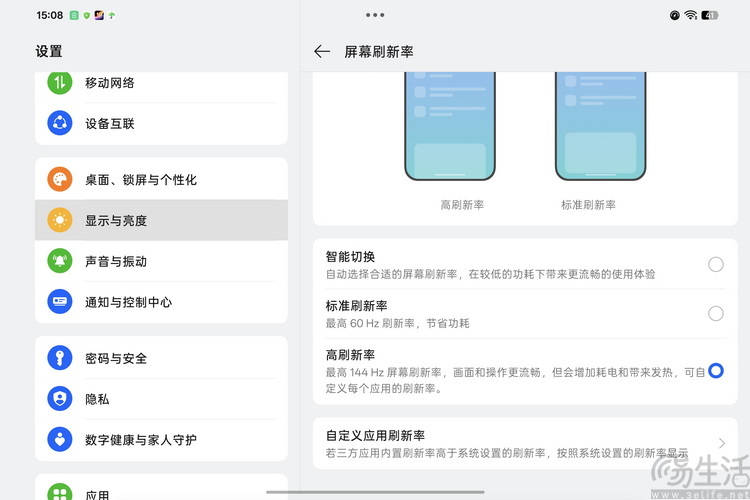
Task: Click the sun icon for 显示与亮度
Action: pos(60,220)
